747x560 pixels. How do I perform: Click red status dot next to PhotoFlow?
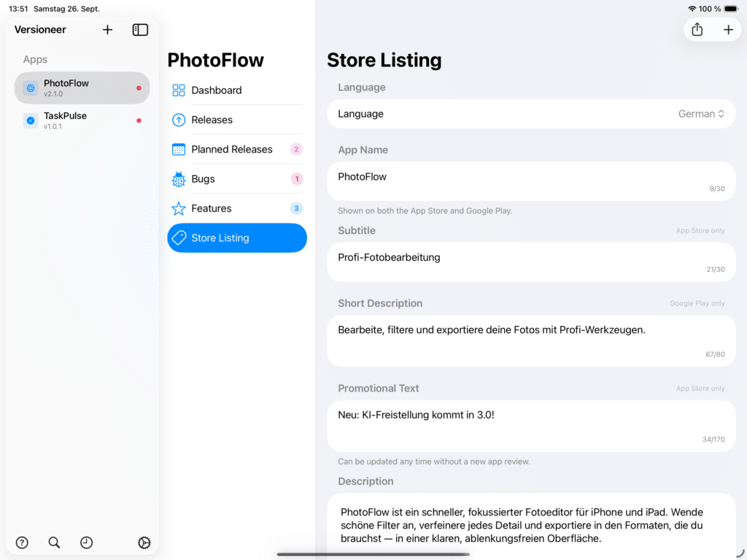click(x=139, y=88)
